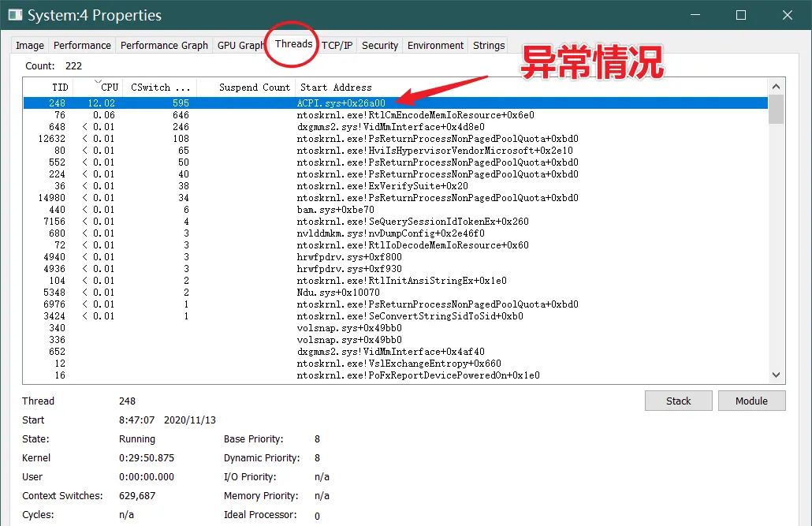Select thread 648 running VidMmInterface

(x=315, y=126)
